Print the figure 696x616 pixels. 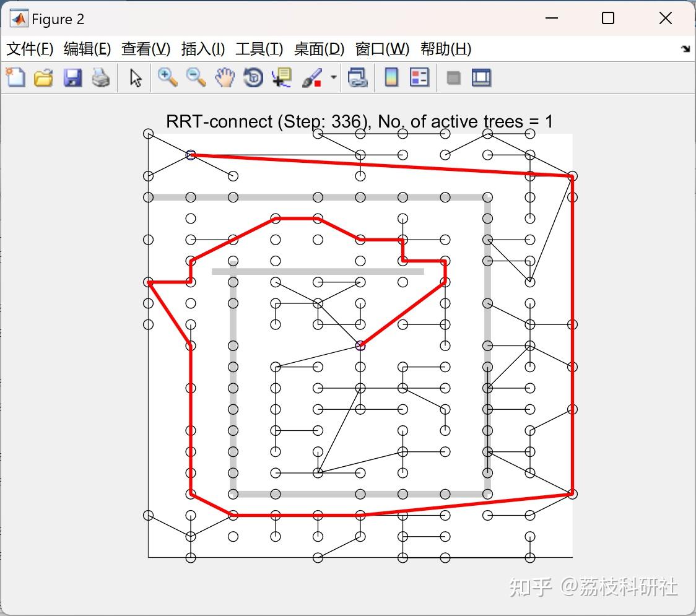coord(101,77)
